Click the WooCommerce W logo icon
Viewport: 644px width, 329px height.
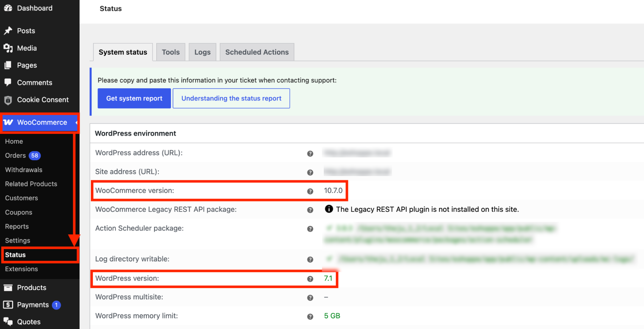click(x=8, y=122)
